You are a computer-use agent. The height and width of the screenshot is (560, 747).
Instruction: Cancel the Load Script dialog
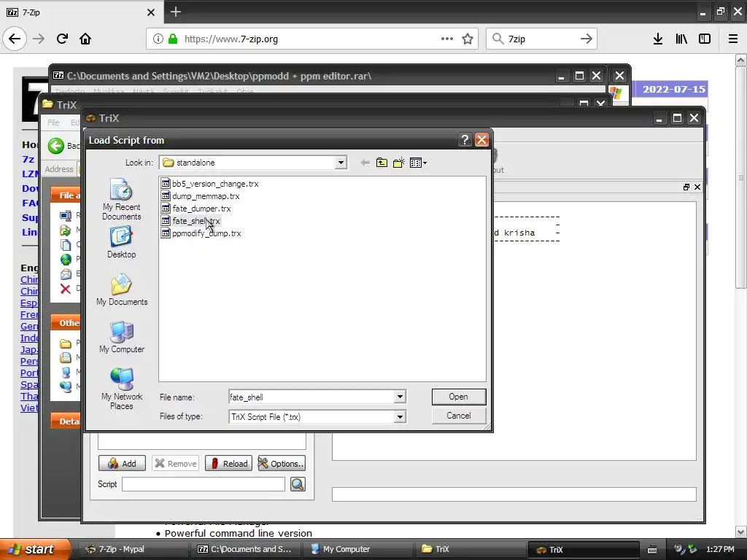[x=458, y=416]
